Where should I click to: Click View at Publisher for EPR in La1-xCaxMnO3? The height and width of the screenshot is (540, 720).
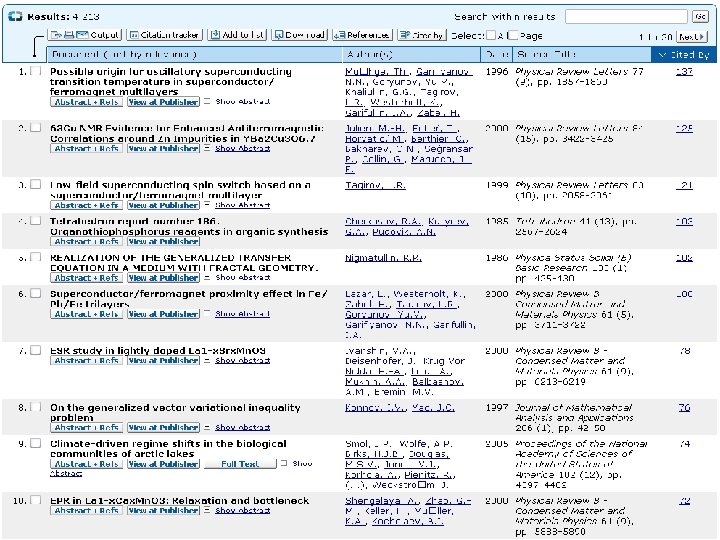click(163, 511)
